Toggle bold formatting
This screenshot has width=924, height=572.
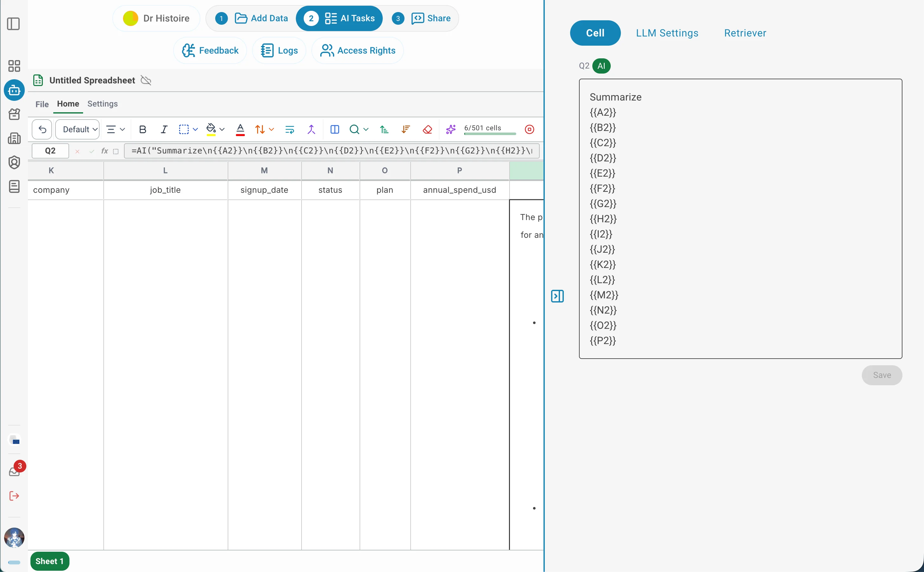[x=143, y=129]
